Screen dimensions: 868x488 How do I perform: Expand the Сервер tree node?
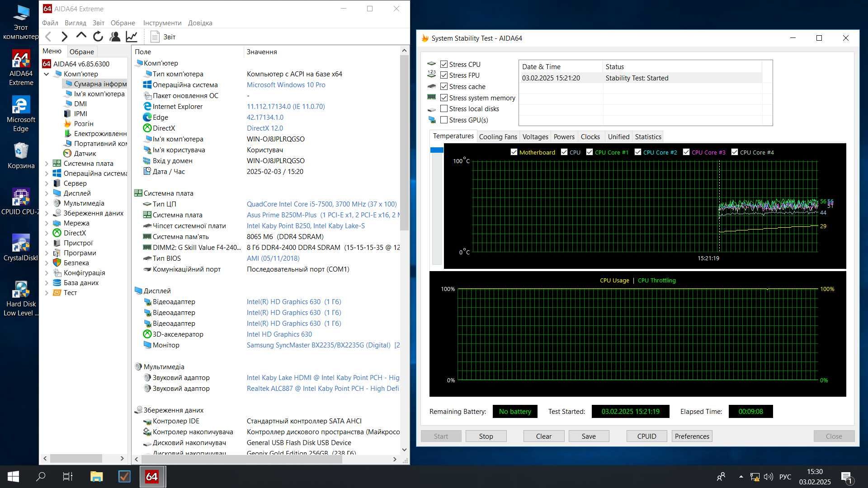47,183
